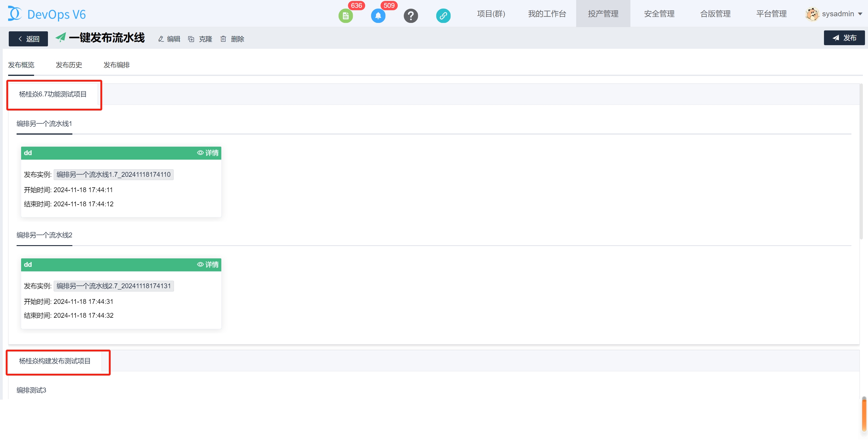The width and height of the screenshot is (868, 440).
Task: Click the teal link icon in header
Action: point(443,15)
